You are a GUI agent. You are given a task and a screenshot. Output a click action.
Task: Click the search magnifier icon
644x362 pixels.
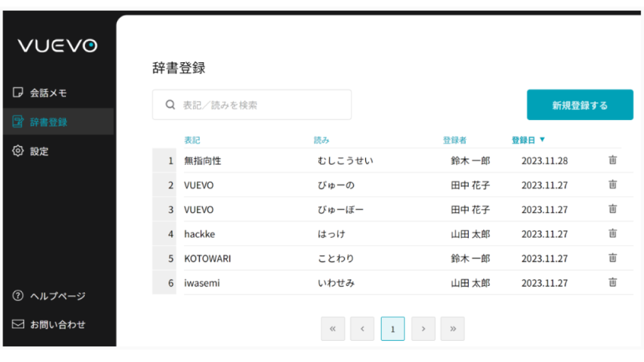[170, 105]
